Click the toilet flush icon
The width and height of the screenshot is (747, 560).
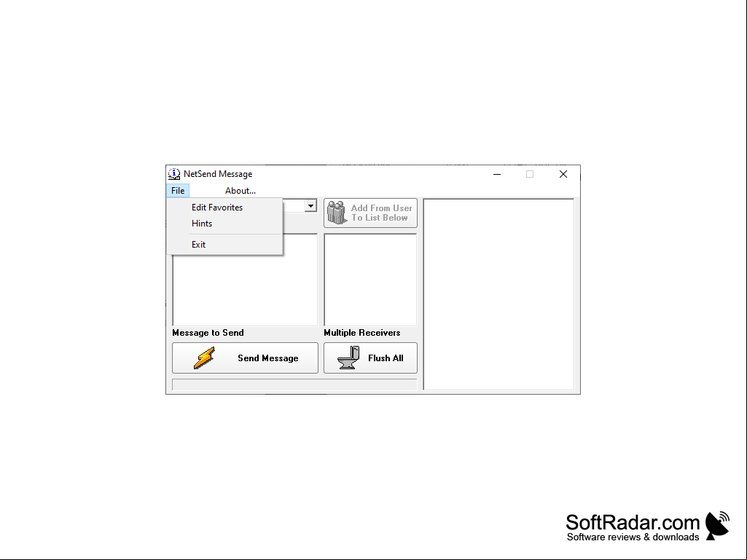[x=348, y=358]
